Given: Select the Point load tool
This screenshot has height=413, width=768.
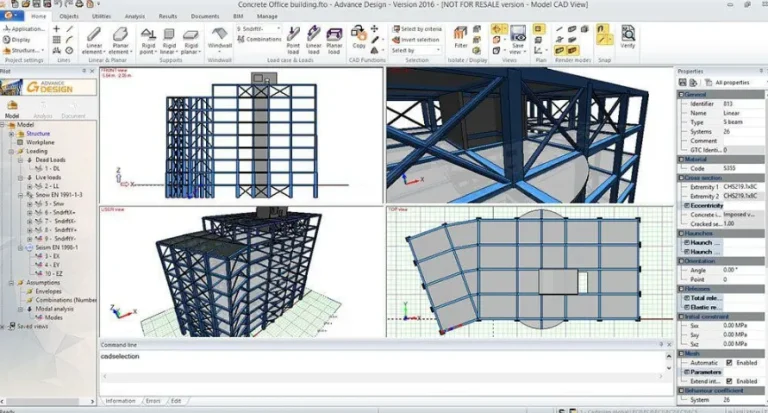Looking at the screenshot, I should 293,41.
